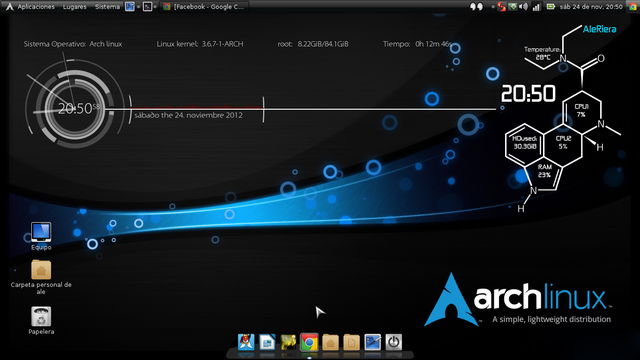Click the green battery indicator
The height and width of the screenshot is (360, 640).
[551, 7]
